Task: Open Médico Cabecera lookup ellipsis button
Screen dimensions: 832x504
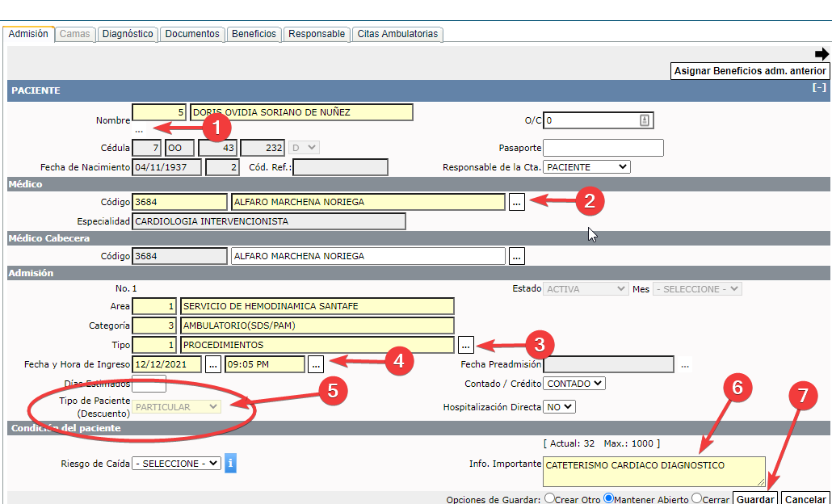Action: point(517,256)
